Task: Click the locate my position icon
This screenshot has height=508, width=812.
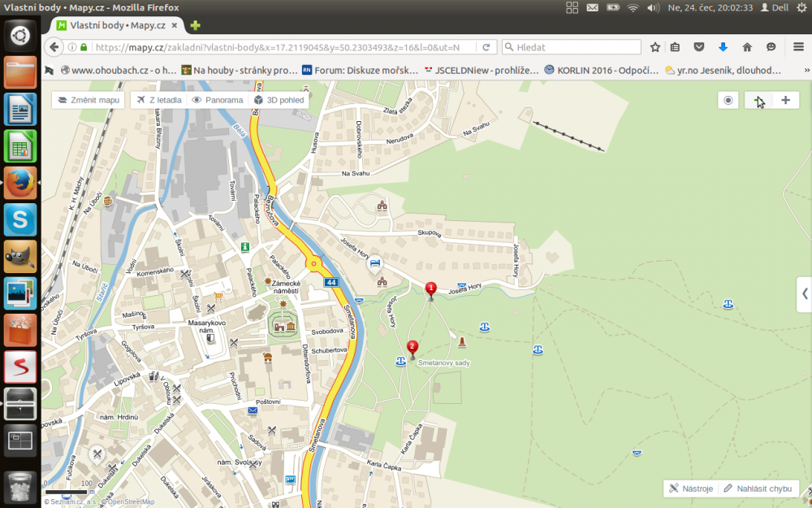Action: pyautogui.click(x=728, y=100)
